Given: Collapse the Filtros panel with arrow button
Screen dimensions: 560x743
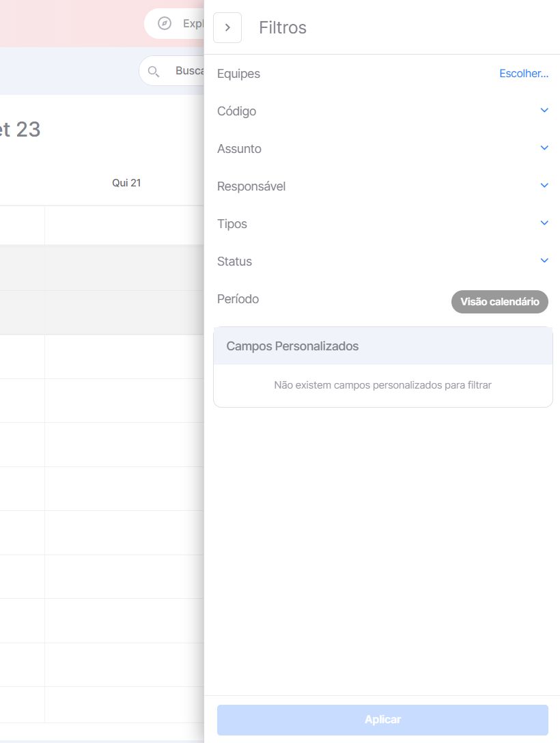Looking at the screenshot, I should point(227,27).
